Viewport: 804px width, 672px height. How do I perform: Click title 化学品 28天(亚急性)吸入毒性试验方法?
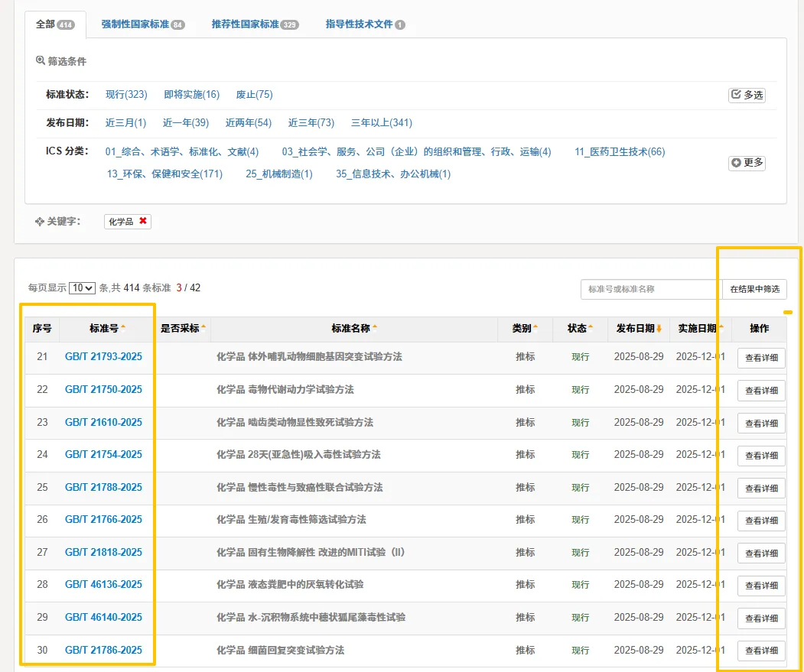298,454
